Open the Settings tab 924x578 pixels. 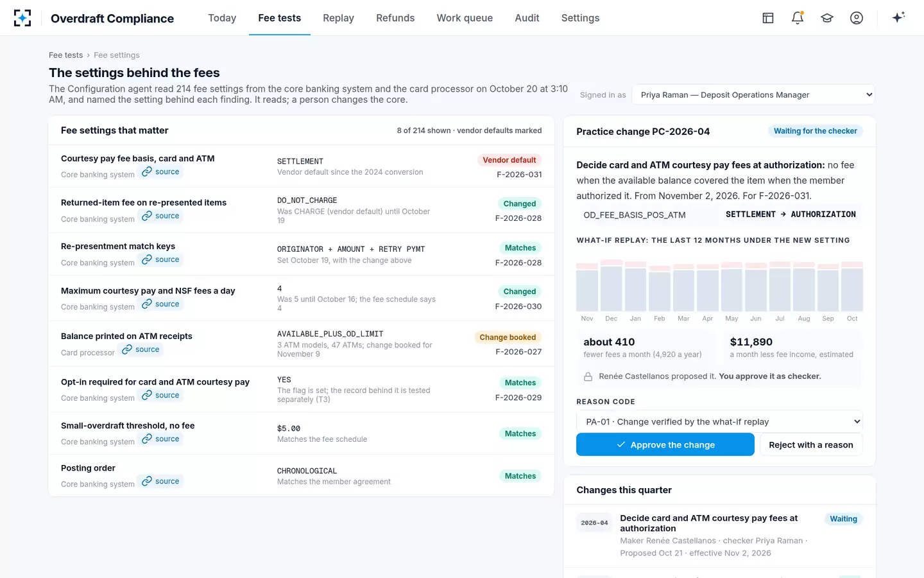[x=580, y=18]
